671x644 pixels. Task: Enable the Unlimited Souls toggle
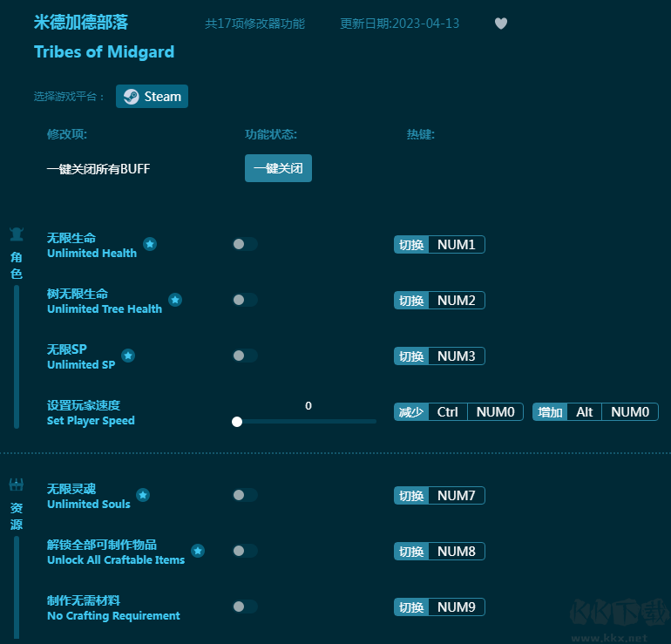(245, 495)
